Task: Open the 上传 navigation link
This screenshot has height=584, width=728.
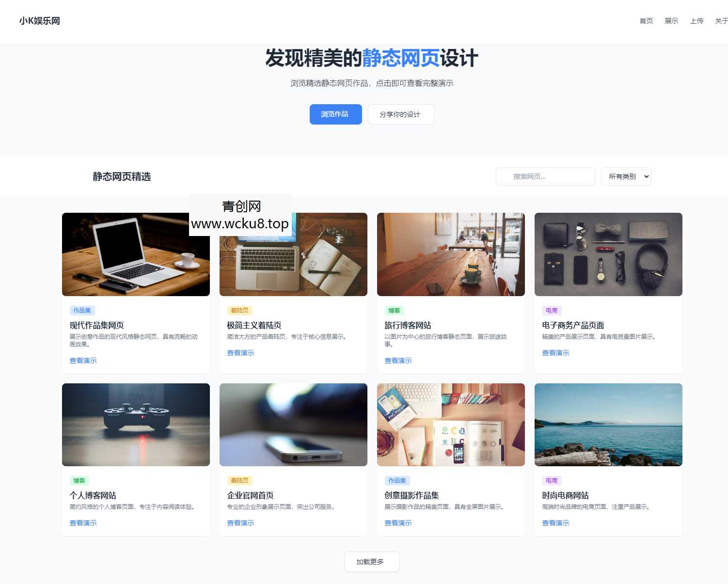Action: pyautogui.click(x=696, y=21)
